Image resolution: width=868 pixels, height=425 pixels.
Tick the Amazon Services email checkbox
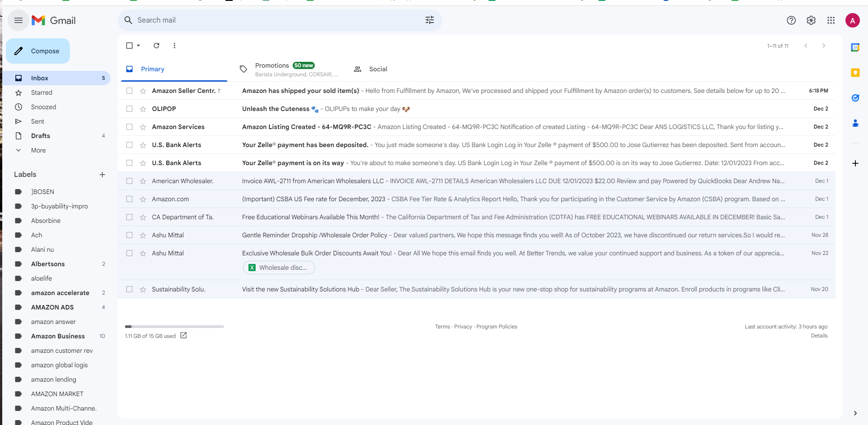tap(129, 127)
